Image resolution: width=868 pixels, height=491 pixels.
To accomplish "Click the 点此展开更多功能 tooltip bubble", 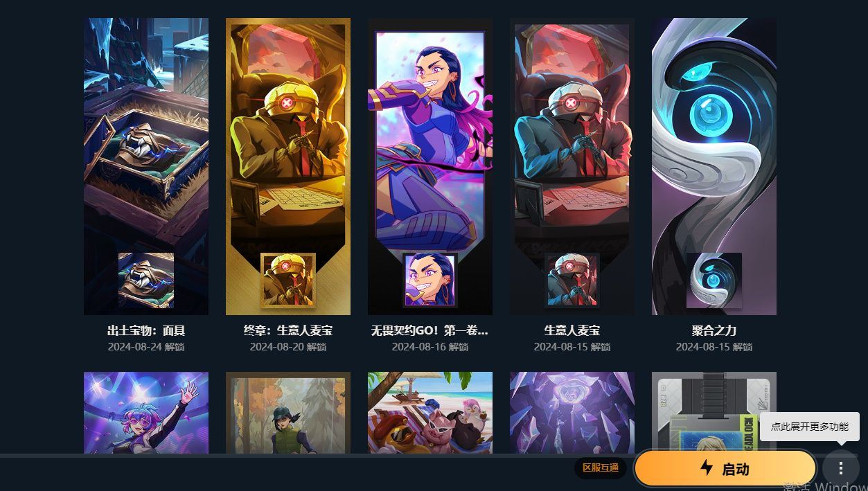I will point(810,427).
